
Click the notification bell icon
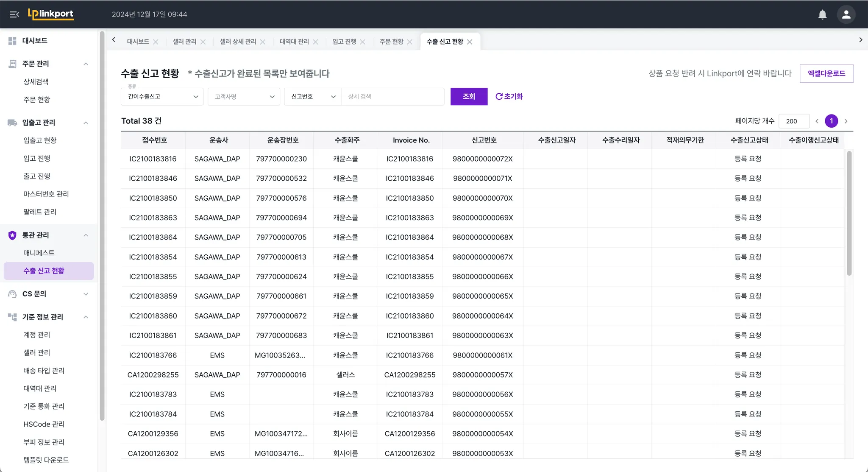tap(822, 14)
